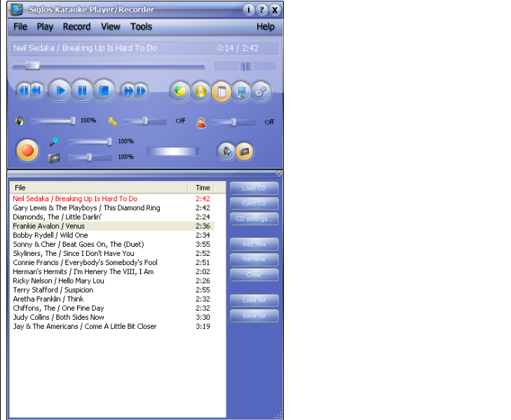This screenshot has height=420, width=511.
Task: Click the Save list button
Action: 254,316
